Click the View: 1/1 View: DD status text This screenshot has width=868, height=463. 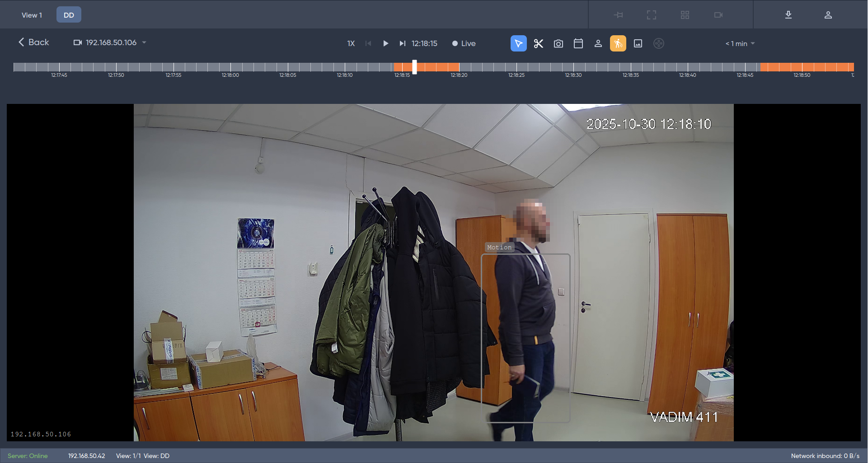tap(143, 456)
